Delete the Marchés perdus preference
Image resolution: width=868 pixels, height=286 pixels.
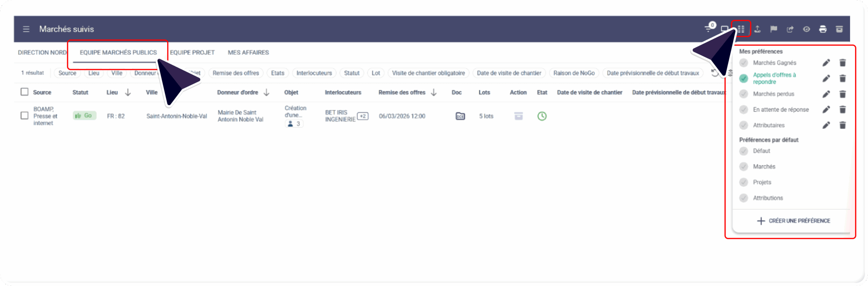843,94
